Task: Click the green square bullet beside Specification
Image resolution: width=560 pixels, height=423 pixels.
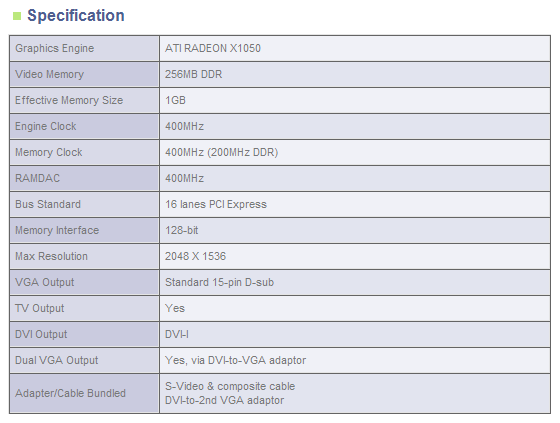Action: pos(17,16)
